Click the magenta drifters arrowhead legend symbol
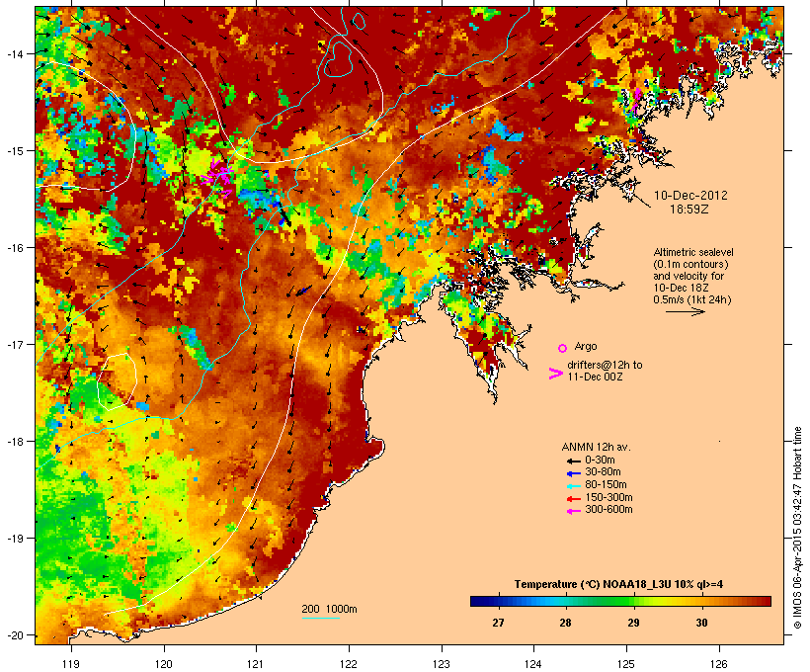 coord(555,374)
